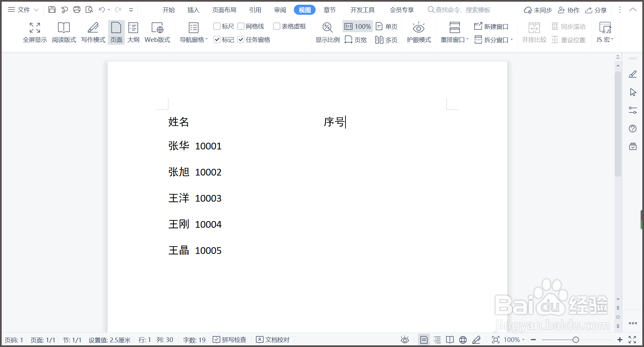Run 拼写检查 spell check from status bar
The image size is (644, 347).
[x=230, y=339]
